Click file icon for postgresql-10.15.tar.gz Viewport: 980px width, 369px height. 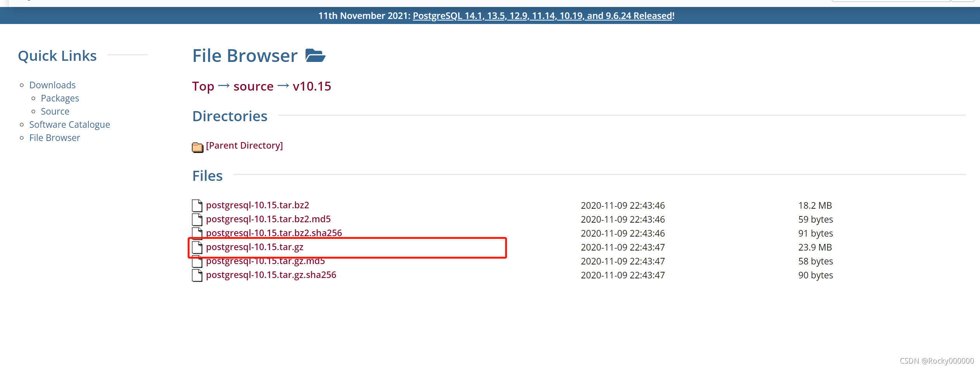click(x=197, y=247)
